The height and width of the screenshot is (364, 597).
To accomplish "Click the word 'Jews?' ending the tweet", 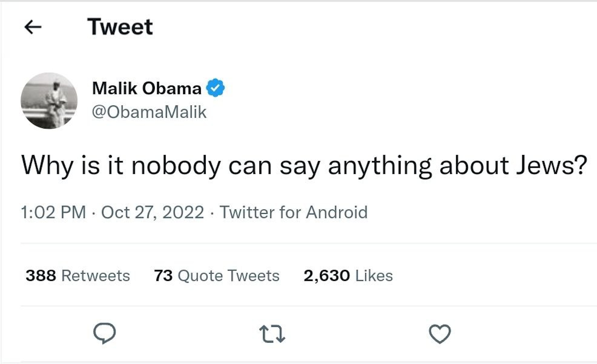I will coord(551,166).
